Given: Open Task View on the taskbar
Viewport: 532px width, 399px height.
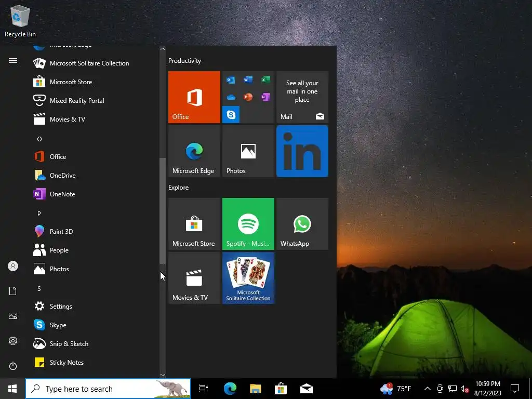Looking at the screenshot, I should [x=204, y=389].
